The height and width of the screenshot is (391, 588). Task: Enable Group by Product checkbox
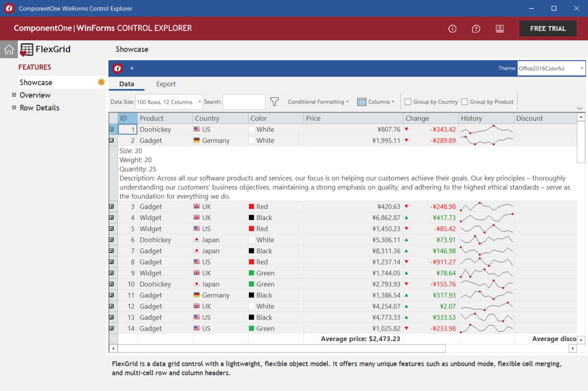(x=465, y=102)
